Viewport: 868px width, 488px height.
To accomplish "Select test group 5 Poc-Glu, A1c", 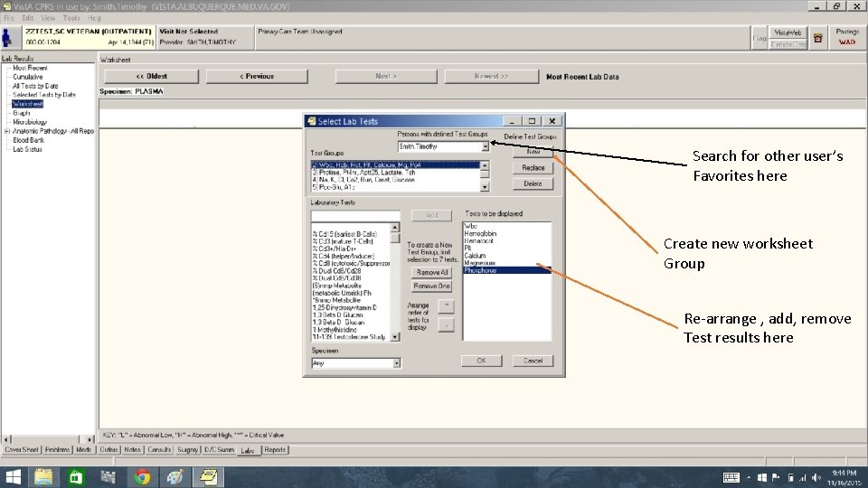I will tap(395, 187).
